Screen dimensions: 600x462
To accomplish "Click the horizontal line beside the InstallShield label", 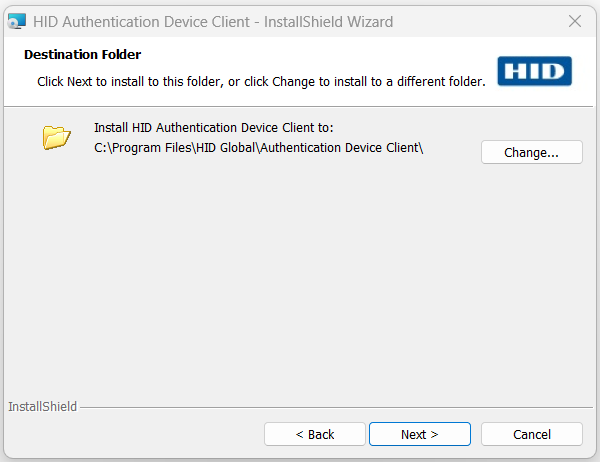I will 330,407.
